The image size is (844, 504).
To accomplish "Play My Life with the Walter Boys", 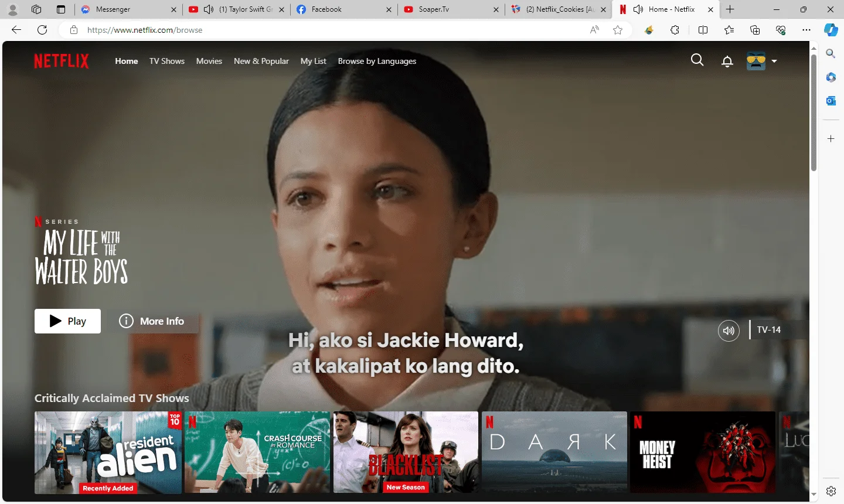I will pyautogui.click(x=67, y=321).
